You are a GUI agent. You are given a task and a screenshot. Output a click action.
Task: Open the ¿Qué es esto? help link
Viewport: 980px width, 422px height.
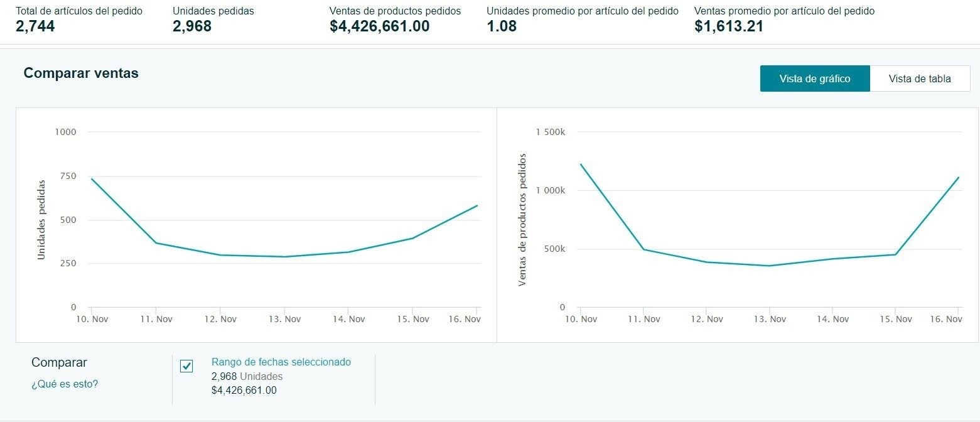pyautogui.click(x=65, y=384)
